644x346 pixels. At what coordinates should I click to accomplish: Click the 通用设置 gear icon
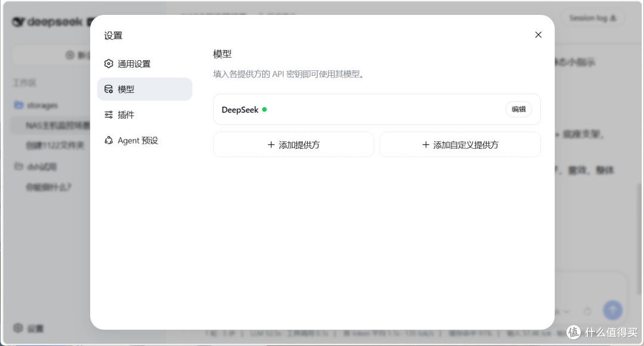(x=109, y=64)
